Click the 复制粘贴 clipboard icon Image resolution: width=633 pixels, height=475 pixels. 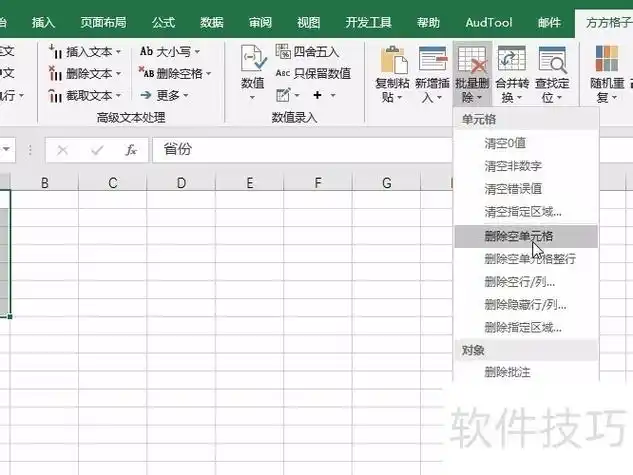pos(394,61)
